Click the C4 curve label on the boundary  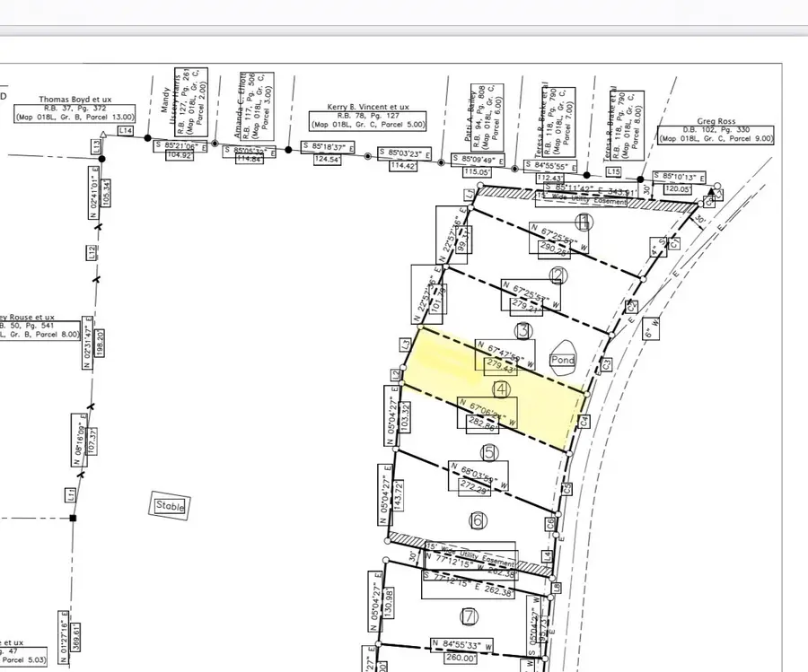click(x=584, y=421)
